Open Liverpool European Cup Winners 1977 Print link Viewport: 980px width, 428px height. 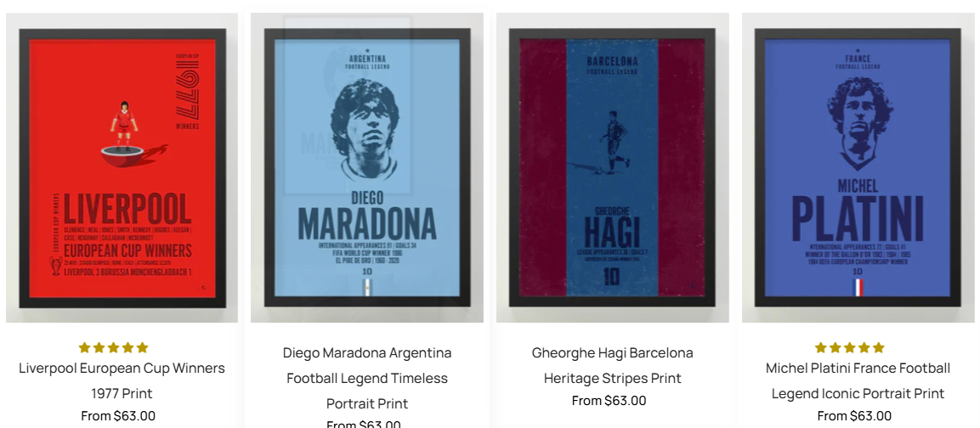pos(122,380)
